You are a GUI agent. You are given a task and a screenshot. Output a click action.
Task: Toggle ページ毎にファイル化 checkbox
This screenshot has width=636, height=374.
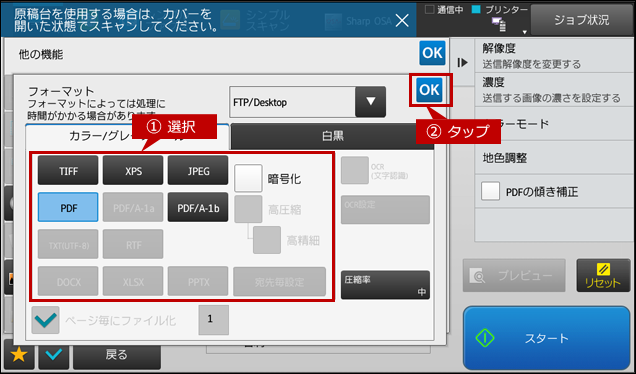(45, 320)
